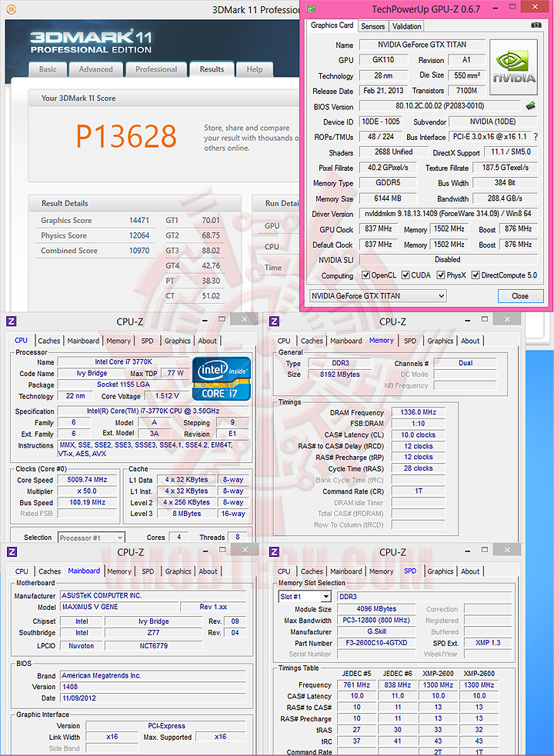Toggle the CUDA checkbox
This screenshot has width=554, height=756.
(405, 275)
